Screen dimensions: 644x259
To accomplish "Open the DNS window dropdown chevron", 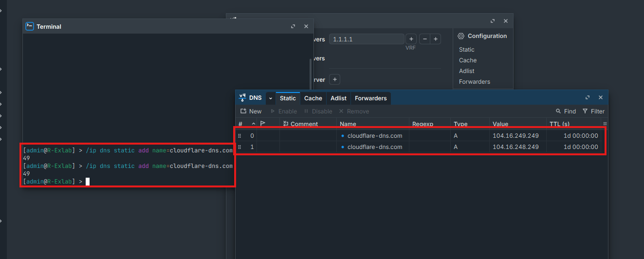I will point(270,98).
